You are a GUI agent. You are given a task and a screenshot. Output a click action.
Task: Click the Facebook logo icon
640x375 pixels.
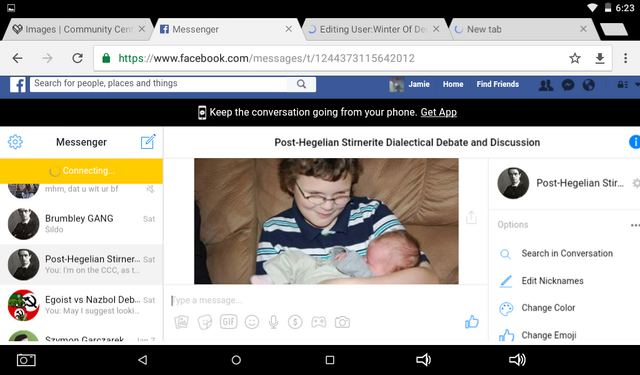[x=18, y=85]
